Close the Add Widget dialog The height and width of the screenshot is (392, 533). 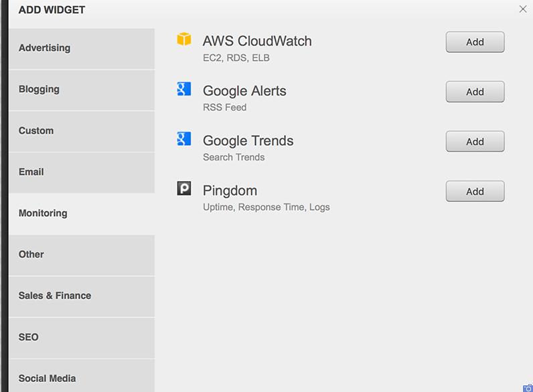[x=523, y=9]
